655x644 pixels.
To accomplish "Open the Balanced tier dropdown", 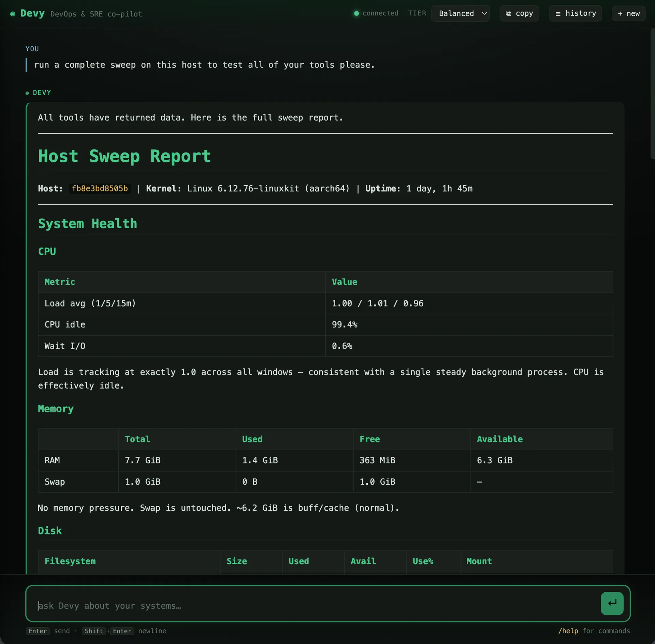I will point(460,13).
